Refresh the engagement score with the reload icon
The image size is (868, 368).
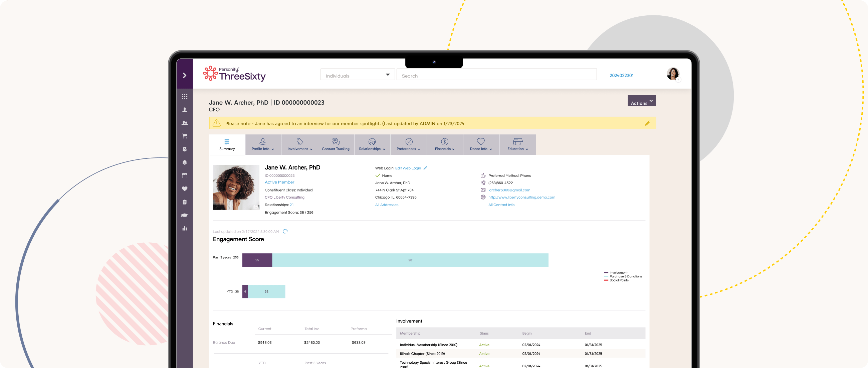(285, 231)
